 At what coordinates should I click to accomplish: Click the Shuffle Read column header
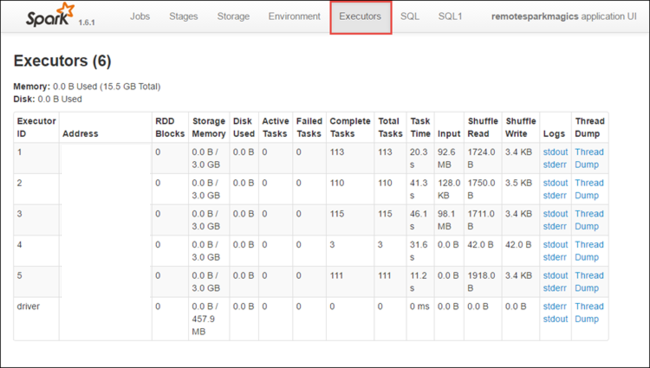click(483, 127)
